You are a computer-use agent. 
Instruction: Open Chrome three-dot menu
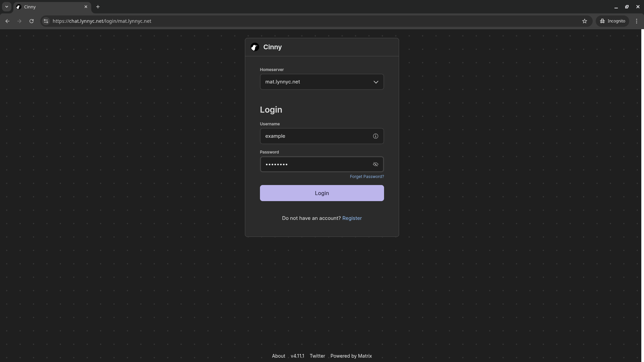tap(637, 21)
